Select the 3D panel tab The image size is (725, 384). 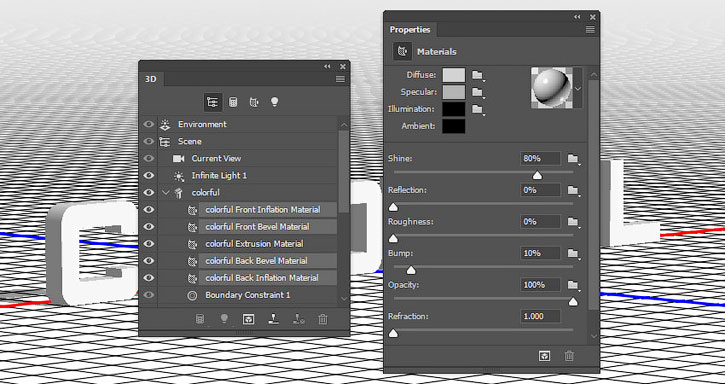point(151,79)
